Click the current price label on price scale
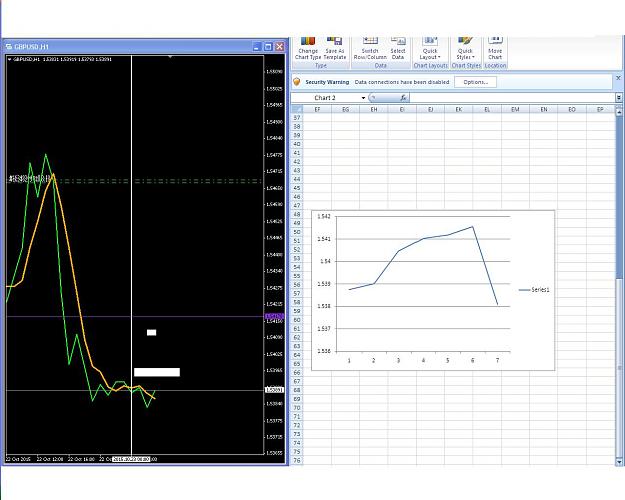The height and width of the screenshot is (500, 625). [x=275, y=390]
